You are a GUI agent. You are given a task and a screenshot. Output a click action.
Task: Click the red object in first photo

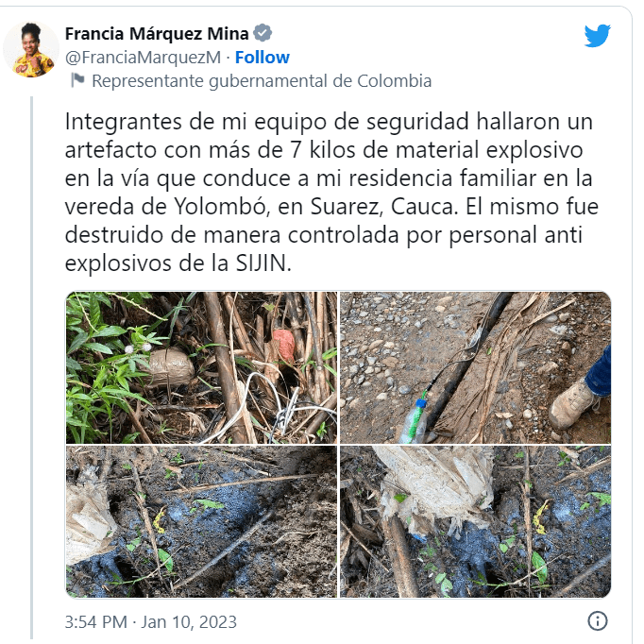point(284,345)
